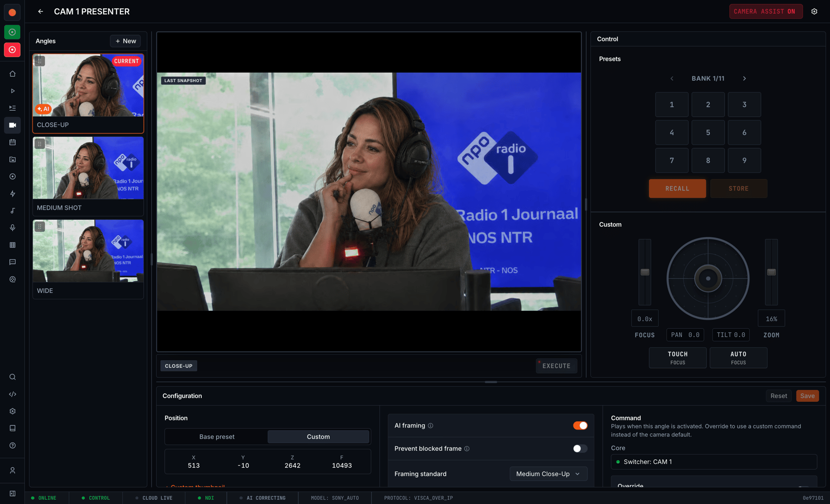The width and height of the screenshot is (830, 504).
Task: Open the chat message icon in the sidebar
Action: [13, 262]
